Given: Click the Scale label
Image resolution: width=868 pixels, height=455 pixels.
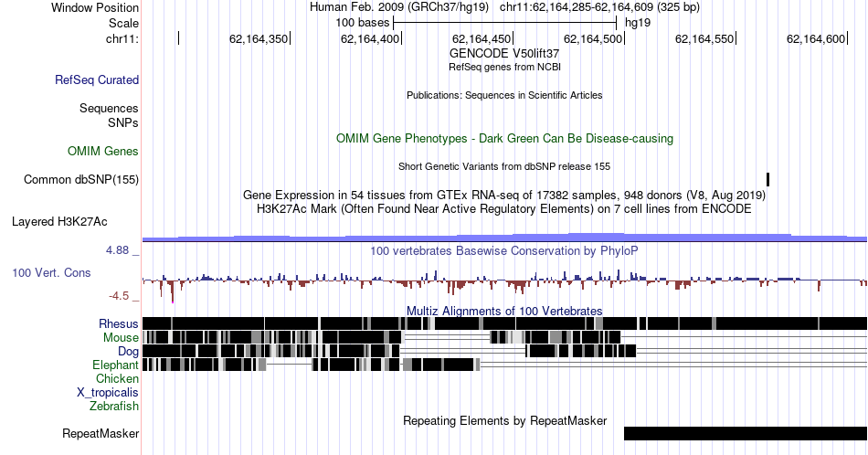Looking at the screenshot, I should click(123, 23).
